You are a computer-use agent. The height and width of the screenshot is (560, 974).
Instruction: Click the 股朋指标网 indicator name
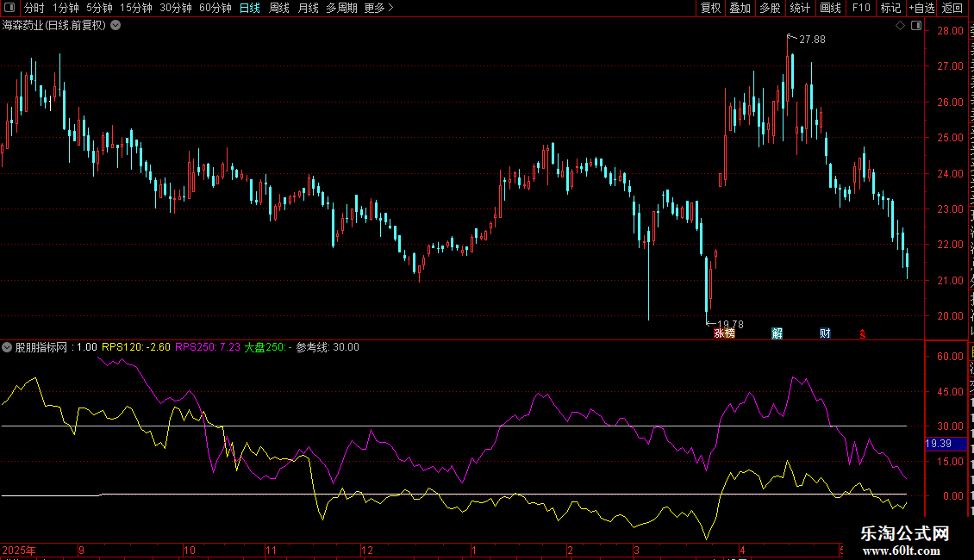coord(41,347)
